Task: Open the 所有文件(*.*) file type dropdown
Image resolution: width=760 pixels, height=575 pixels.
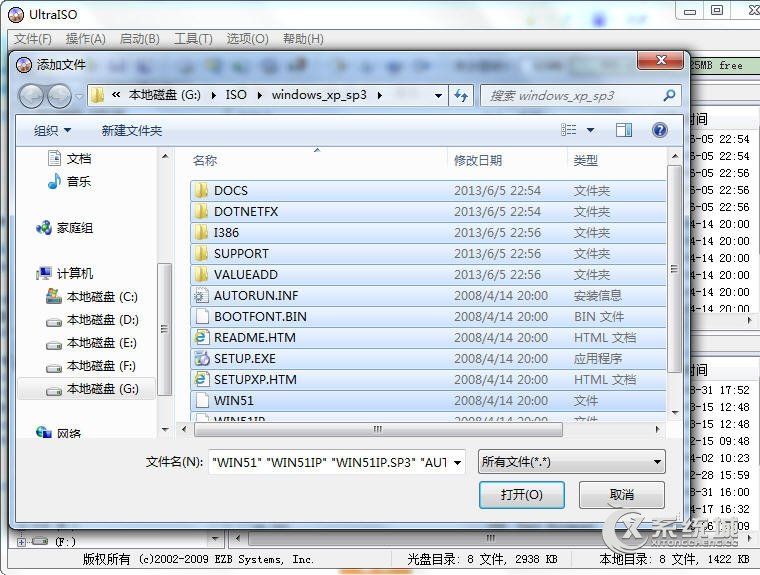Action: tap(571, 462)
